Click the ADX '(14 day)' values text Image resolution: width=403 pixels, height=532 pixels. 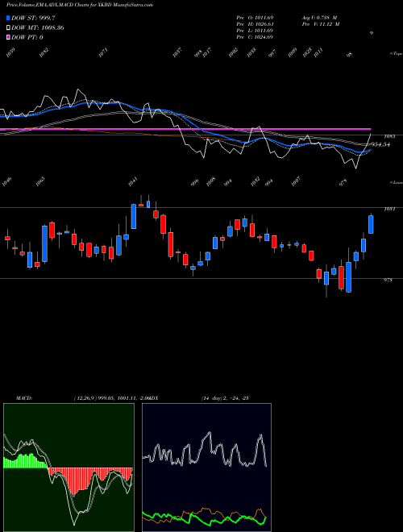click(x=225, y=398)
